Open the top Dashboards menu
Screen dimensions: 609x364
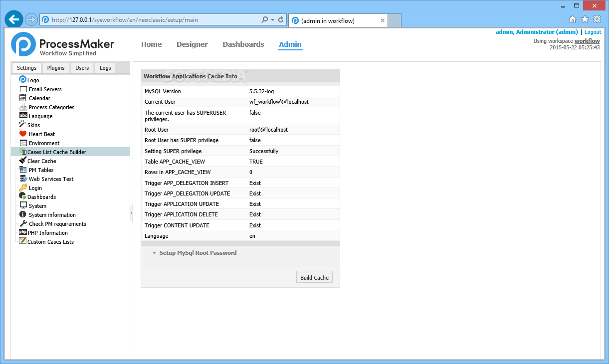coord(243,44)
